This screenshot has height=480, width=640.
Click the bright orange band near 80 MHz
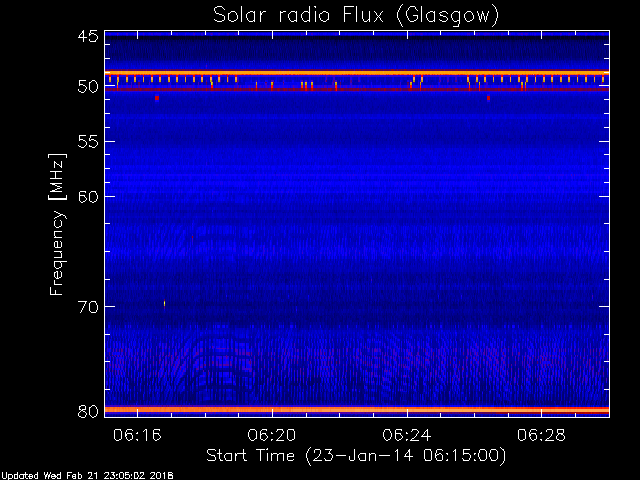357,410
